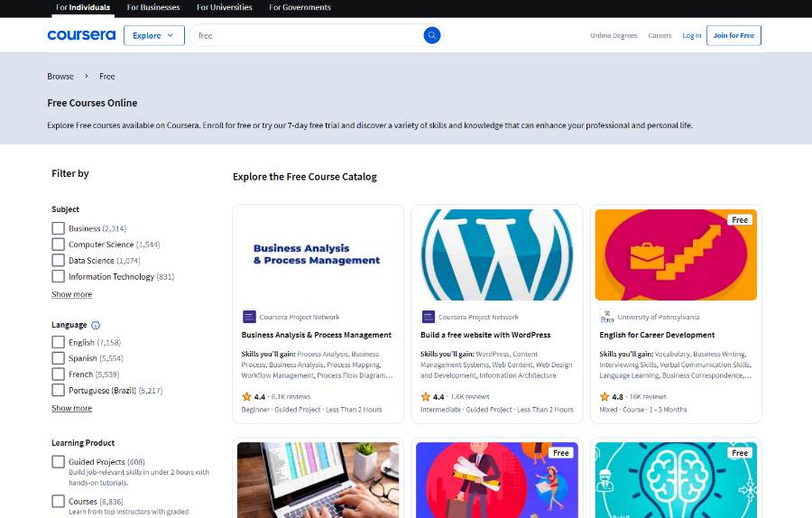Check the Guided Projects filter
The width and height of the screenshot is (812, 518).
pyautogui.click(x=58, y=462)
